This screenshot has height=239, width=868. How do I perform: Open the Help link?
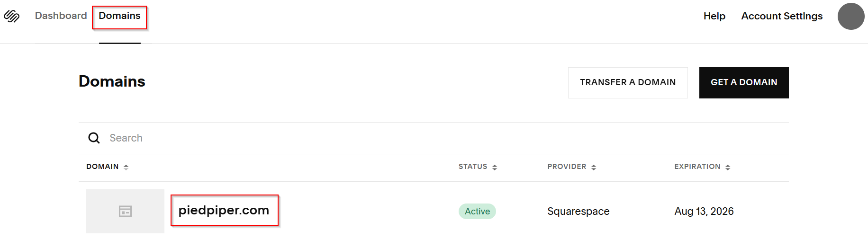pos(714,16)
